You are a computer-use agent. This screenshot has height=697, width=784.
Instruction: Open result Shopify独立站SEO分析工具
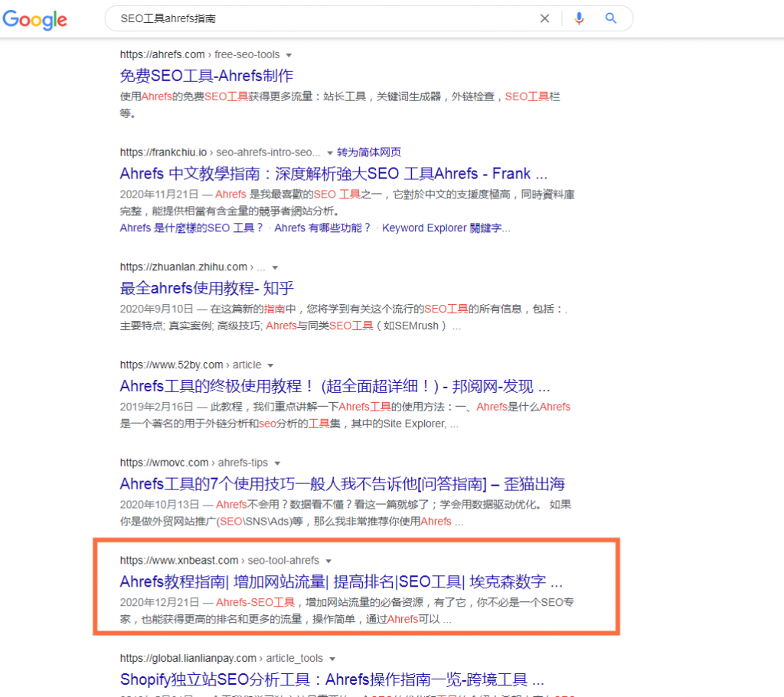click(332, 679)
